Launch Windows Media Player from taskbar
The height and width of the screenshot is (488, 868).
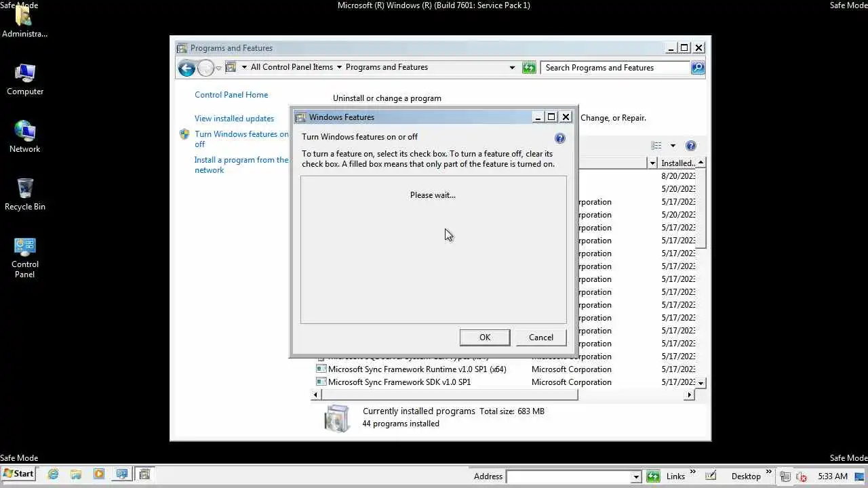99,474
